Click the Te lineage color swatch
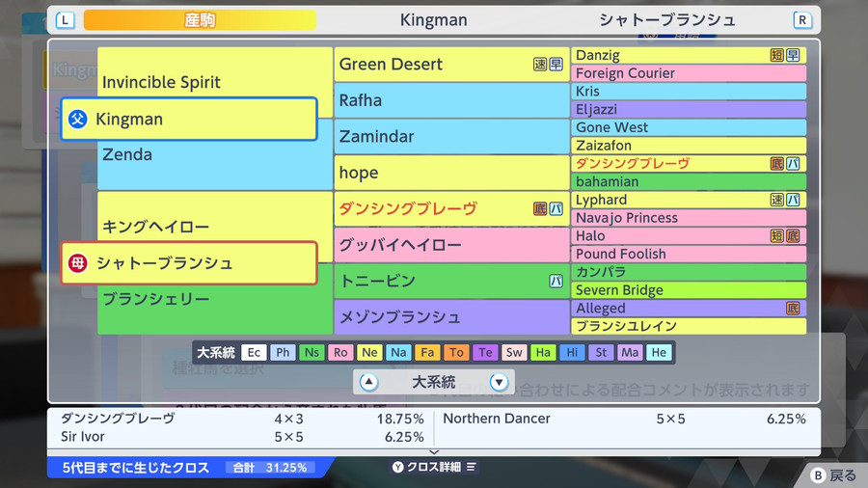The height and width of the screenshot is (488, 868). 485,352
